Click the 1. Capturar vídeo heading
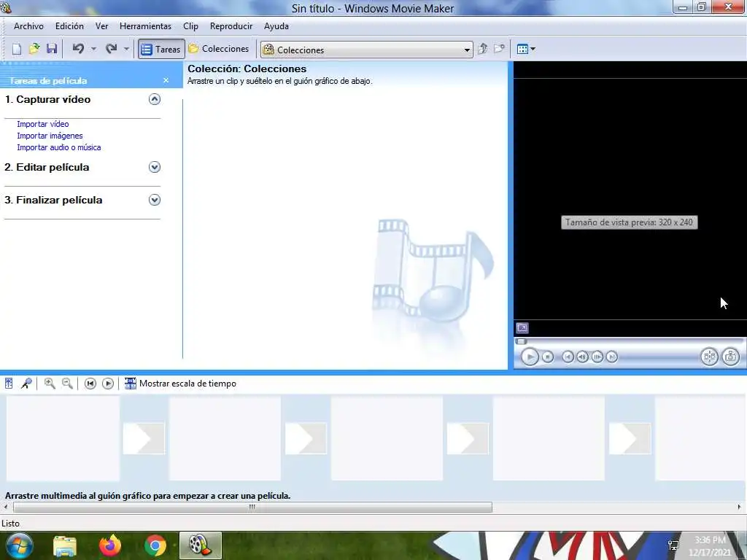Viewport: 747px width, 560px height. pyautogui.click(x=47, y=99)
